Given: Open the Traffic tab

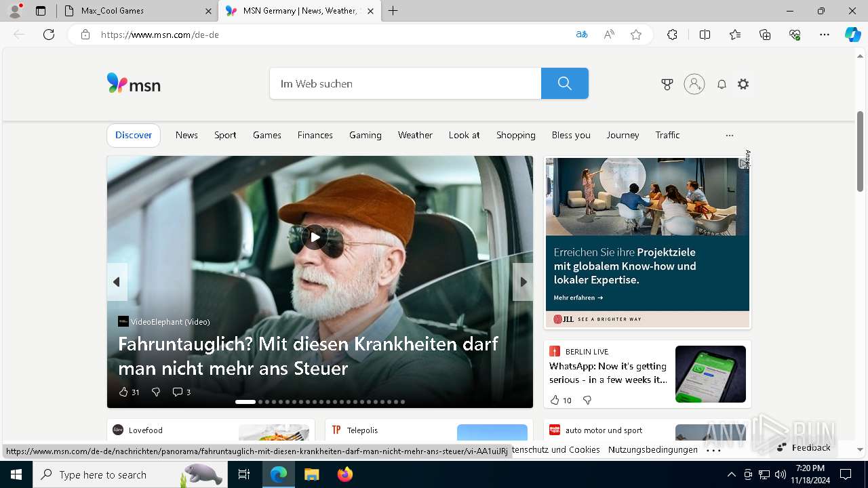Looking at the screenshot, I should (667, 135).
